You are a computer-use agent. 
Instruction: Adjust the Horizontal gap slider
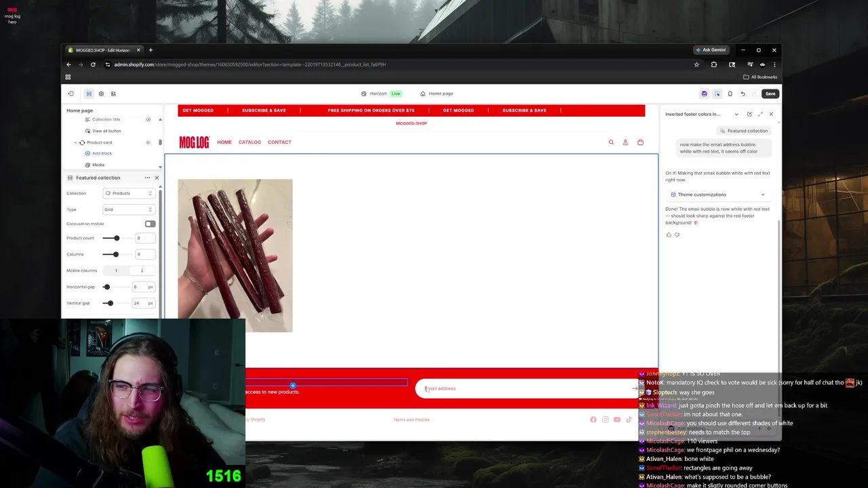click(106, 287)
